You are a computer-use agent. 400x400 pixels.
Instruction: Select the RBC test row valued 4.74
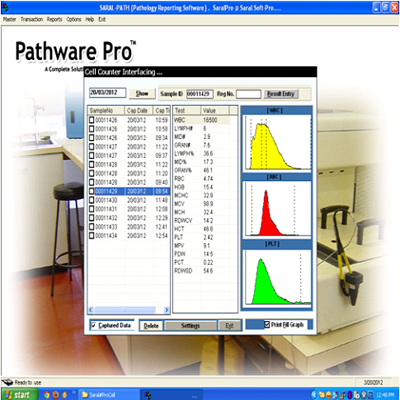pos(201,179)
